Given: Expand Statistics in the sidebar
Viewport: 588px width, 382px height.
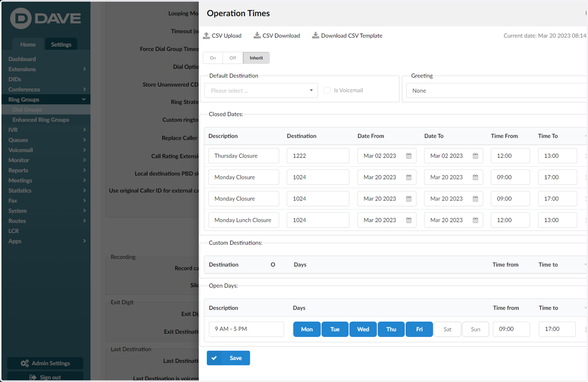Looking at the screenshot, I should point(84,191).
